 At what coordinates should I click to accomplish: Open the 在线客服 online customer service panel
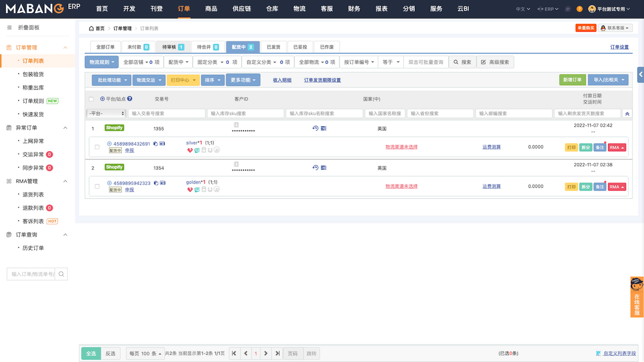pos(636,298)
